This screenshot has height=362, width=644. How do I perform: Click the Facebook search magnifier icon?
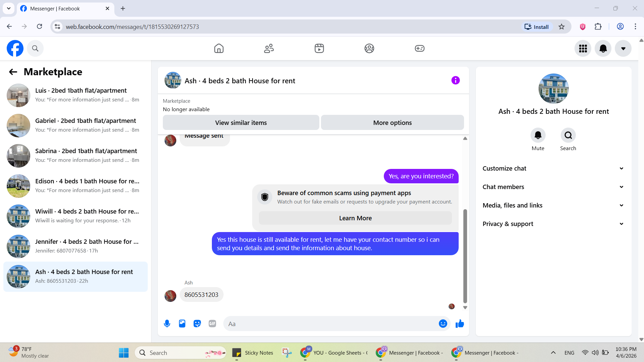tap(35, 48)
